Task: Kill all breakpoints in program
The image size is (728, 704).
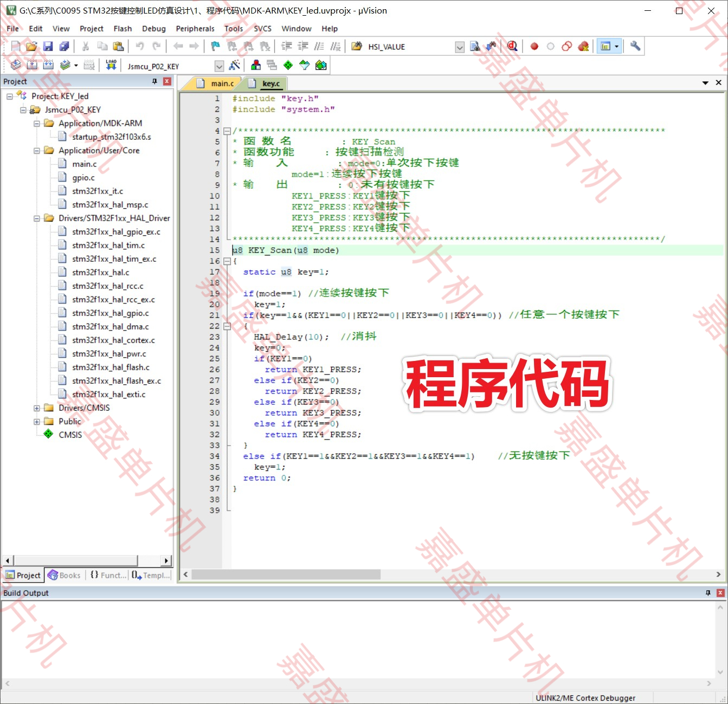Action: pos(584,46)
